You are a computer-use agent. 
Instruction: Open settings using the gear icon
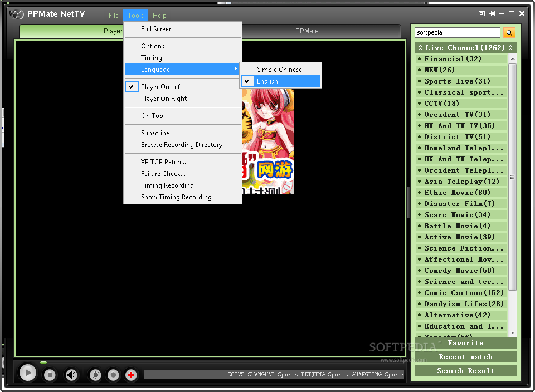95,375
